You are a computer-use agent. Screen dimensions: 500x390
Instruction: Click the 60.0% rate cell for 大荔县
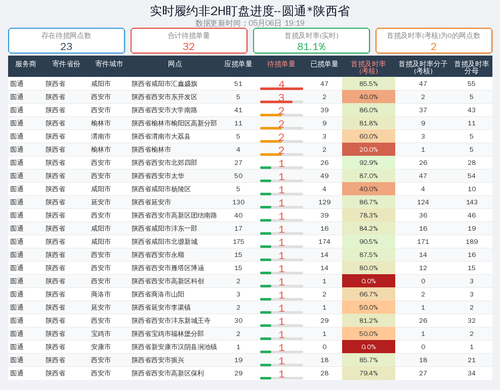point(368,136)
